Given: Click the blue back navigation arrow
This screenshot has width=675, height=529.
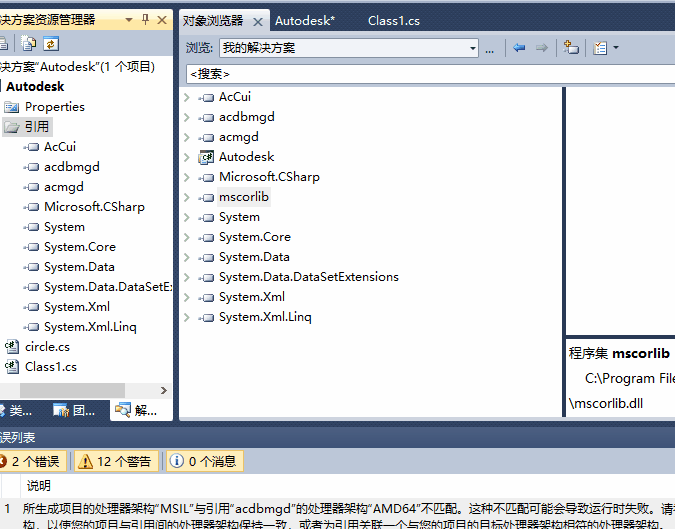Looking at the screenshot, I should pyautogui.click(x=519, y=48).
